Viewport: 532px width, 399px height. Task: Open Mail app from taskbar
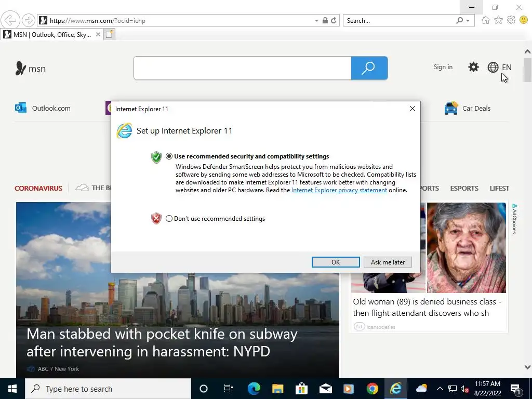click(325, 389)
